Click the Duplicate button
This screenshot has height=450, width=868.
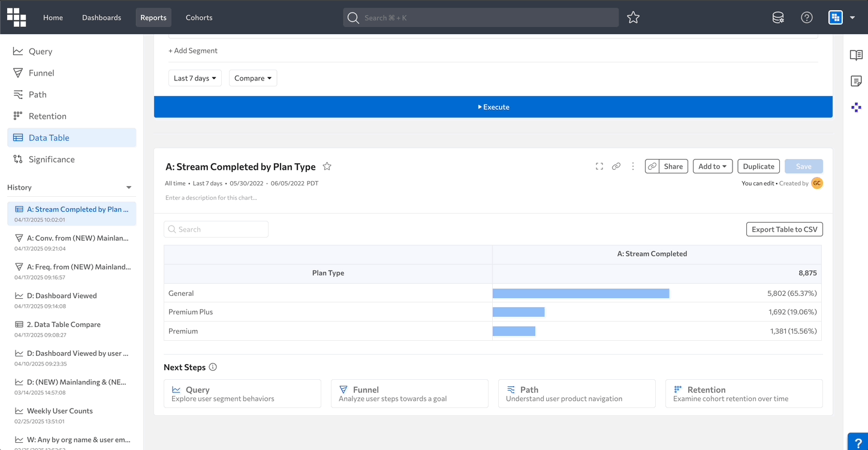pyautogui.click(x=758, y=166)
